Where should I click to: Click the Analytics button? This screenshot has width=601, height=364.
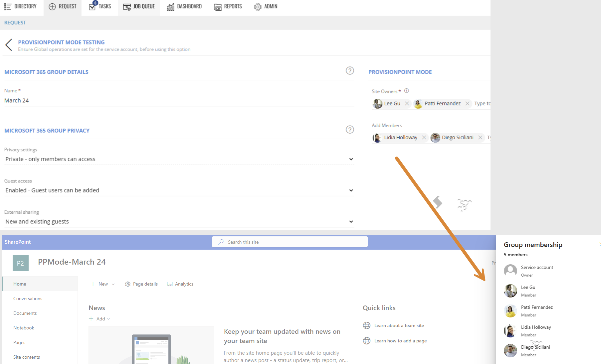(x=180, y=284)
